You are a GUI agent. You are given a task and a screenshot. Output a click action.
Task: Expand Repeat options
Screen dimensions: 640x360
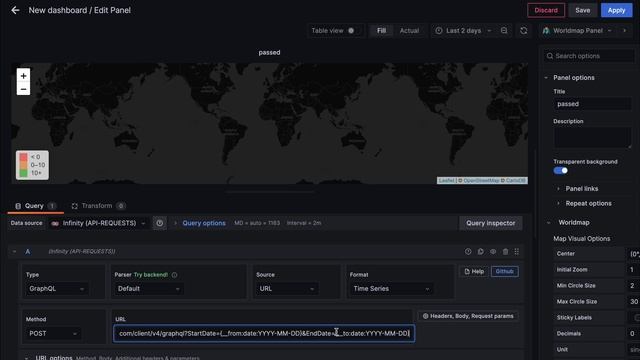[x=588, y=203]
